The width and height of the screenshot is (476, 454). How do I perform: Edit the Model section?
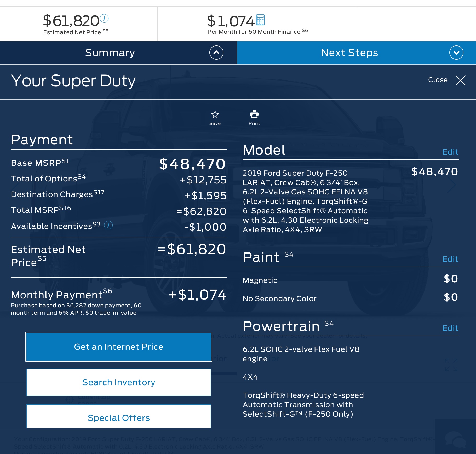pyautogui.click(x=450, y=152)
